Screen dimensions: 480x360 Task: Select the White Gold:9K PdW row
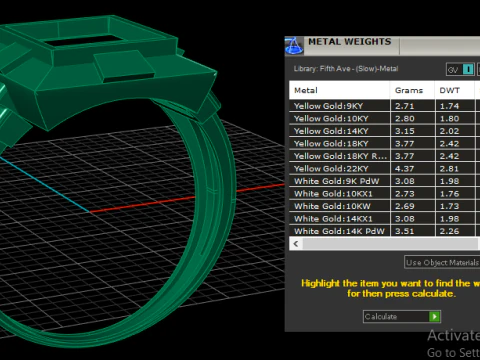pyautogui.click(x=384, y=181)
